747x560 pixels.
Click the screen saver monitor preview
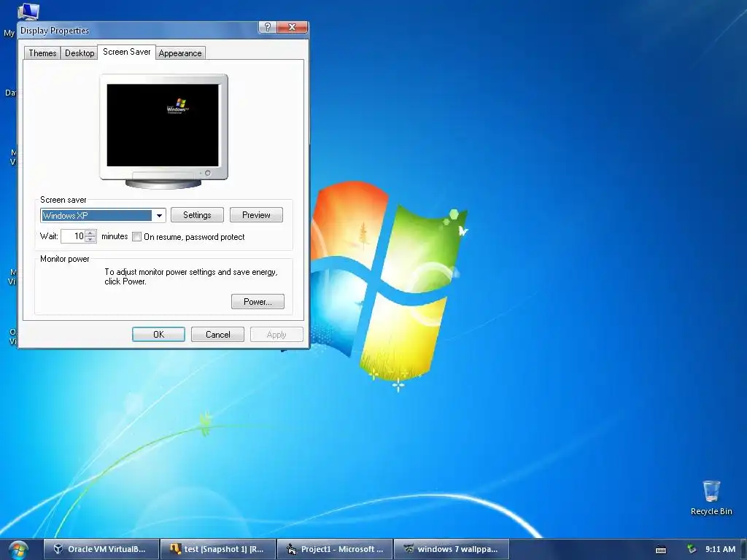click(163, 131)
